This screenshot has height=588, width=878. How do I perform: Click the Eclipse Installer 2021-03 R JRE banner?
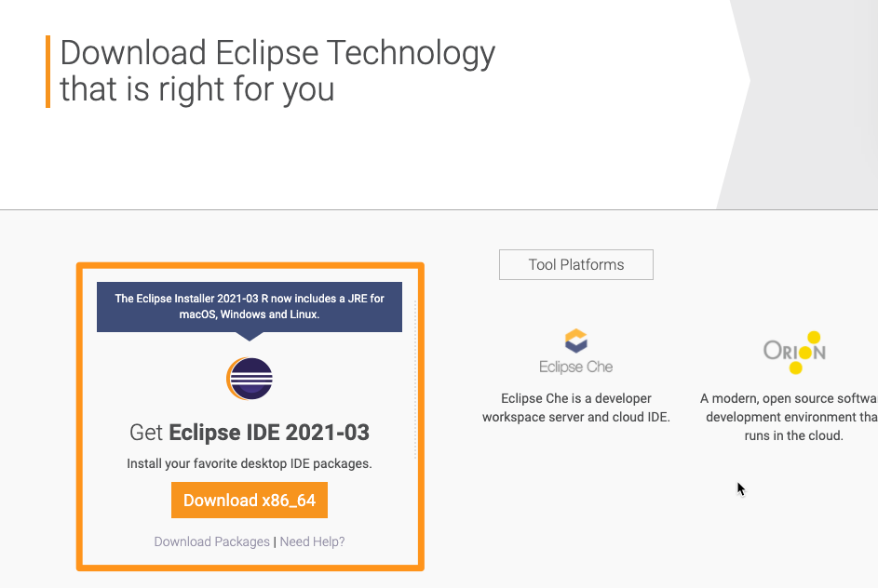pyautogui.click(x=250, y=307)
